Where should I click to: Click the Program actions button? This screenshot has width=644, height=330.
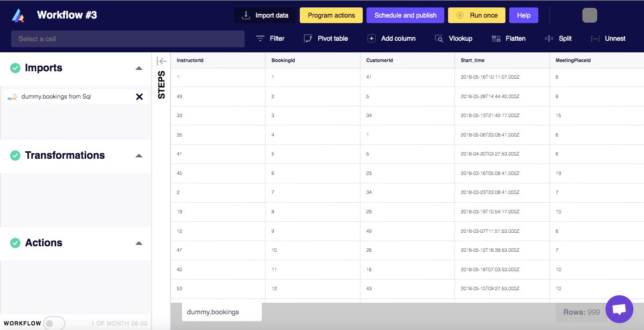coord(331,15)
